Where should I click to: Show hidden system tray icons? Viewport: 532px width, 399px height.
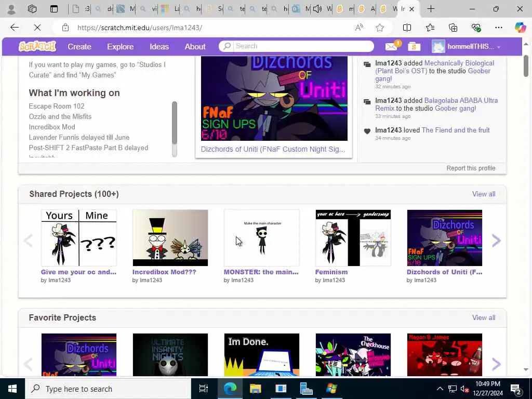(440, 389)
